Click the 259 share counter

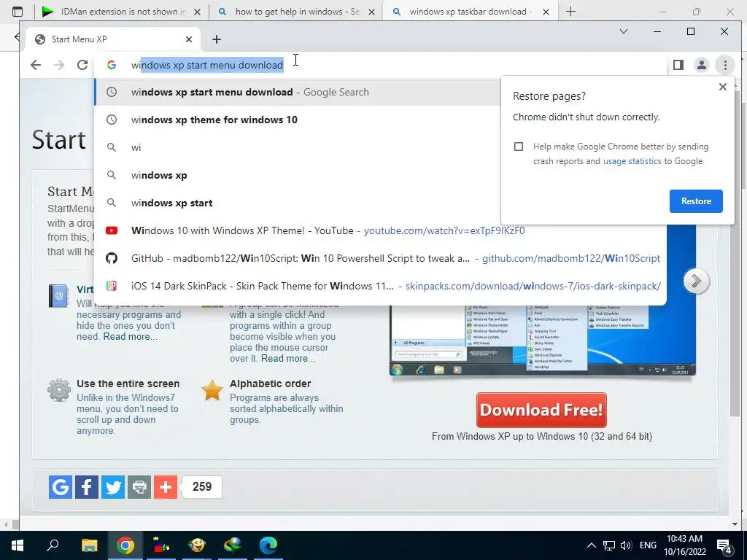(202, 486)
